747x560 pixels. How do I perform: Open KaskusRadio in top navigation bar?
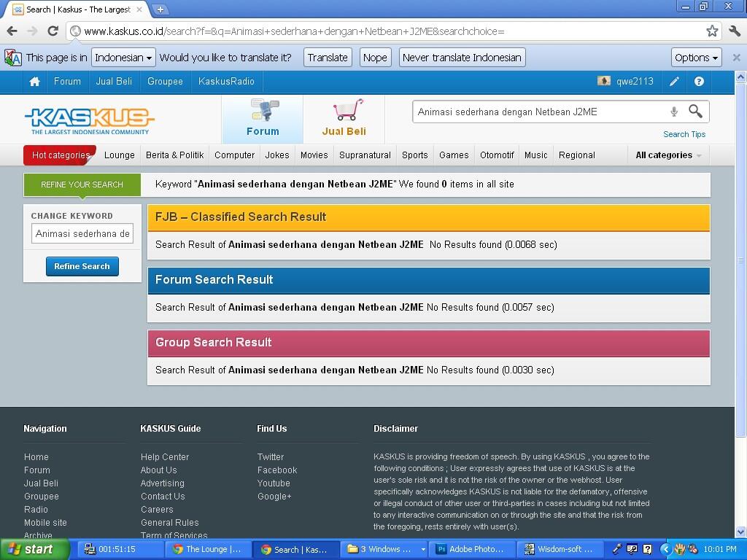226,82
